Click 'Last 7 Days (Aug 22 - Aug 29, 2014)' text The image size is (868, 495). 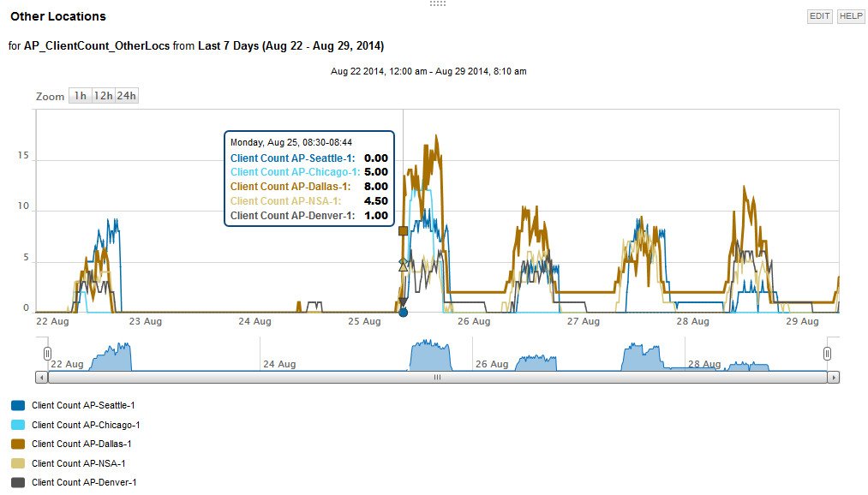coord(291,46)
